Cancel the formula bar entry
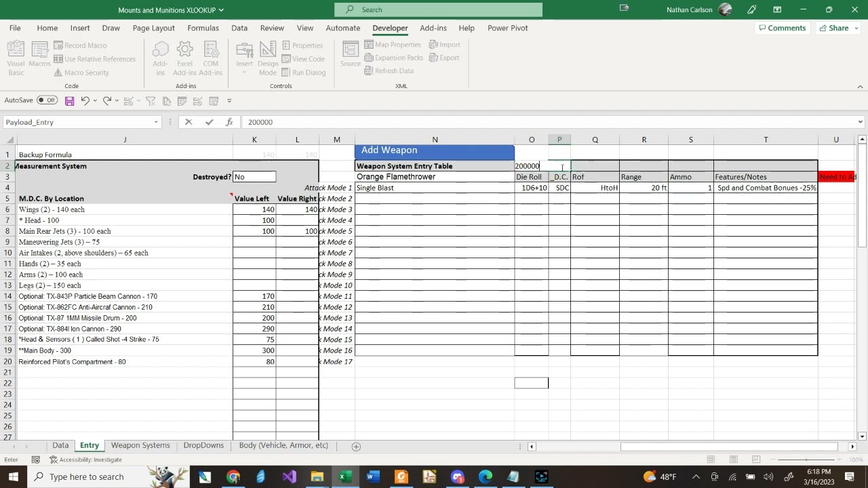Screen dimensions: 868x488 coord(189,122)
